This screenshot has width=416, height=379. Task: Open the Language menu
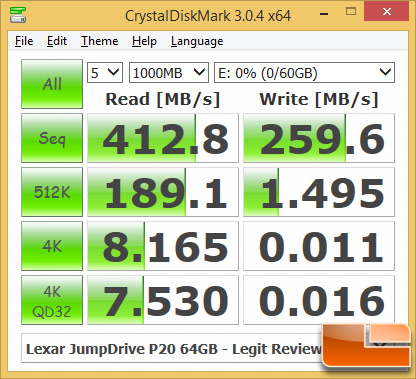[x=197, y=41]
